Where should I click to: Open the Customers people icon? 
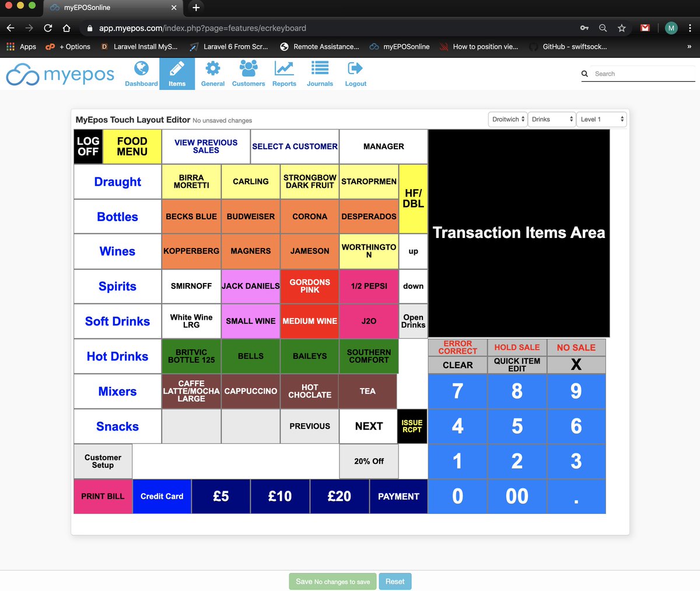tap(249, 69)
